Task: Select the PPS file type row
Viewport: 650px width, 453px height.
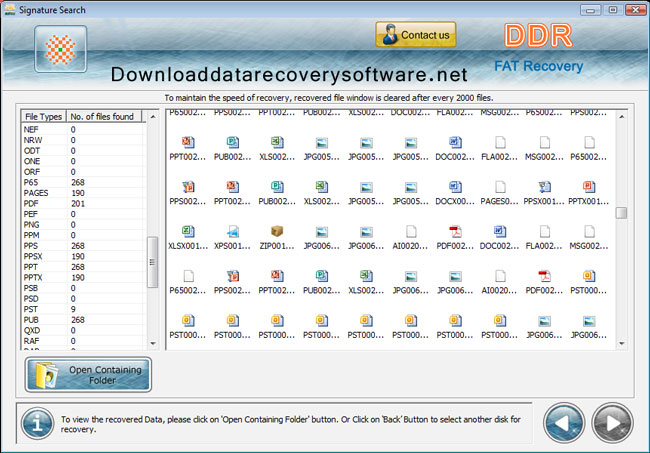Action: [83, 246]
